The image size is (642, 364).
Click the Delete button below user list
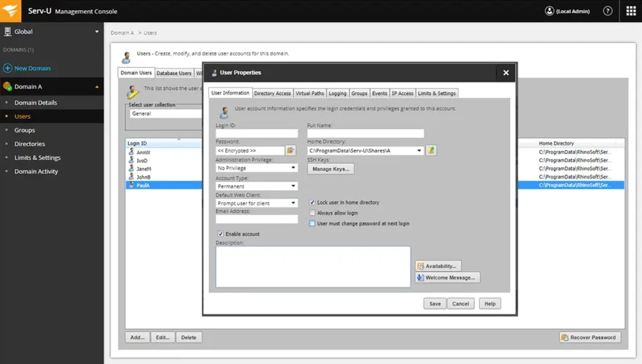[x=189, y=337]
